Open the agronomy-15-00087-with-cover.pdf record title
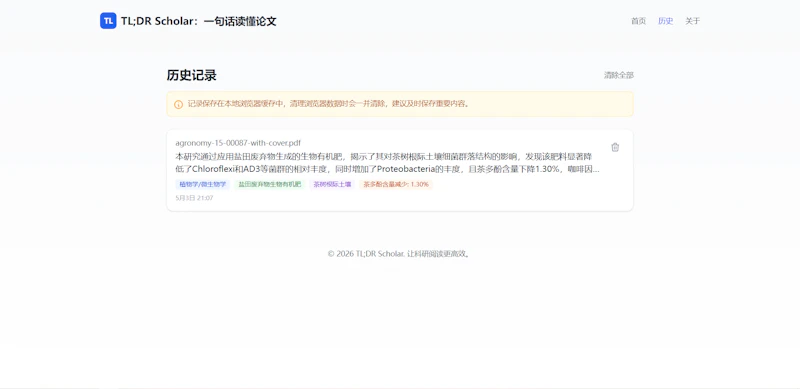 click(238, 143)
